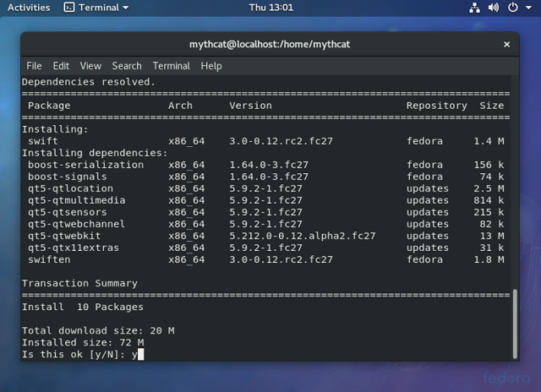Click the 'Total download size: 20 M' line
The image size is (541, 392).
coord(98,330)
